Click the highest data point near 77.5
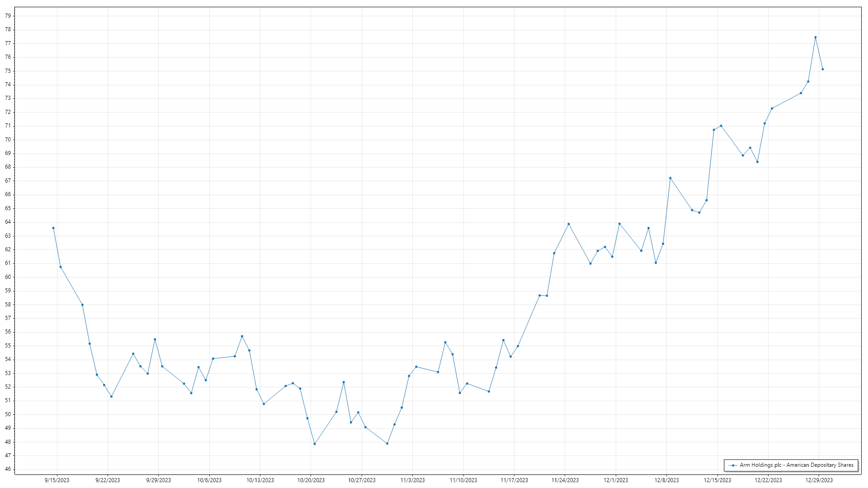The image size is (868, 488). tap(815, 38)
